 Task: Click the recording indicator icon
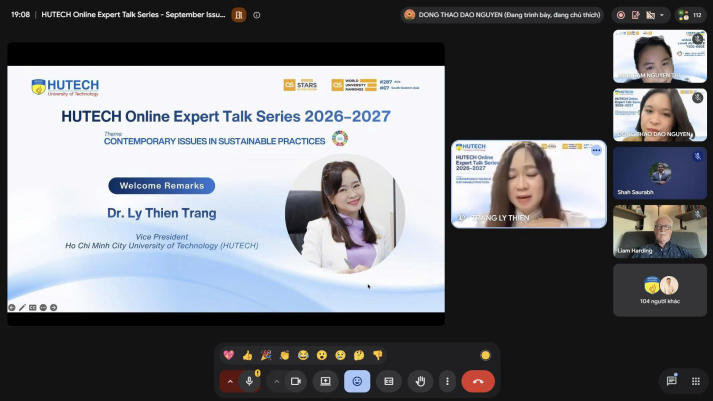(621, 15)
